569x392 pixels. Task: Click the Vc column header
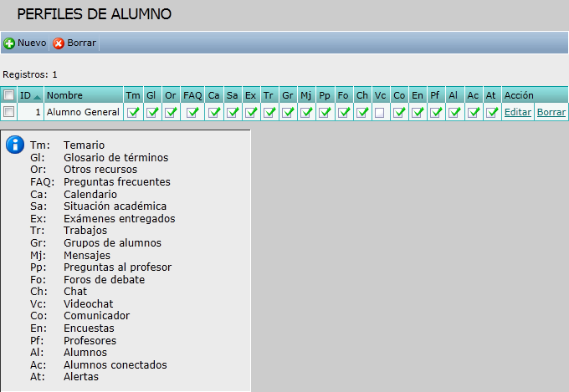coord(380,95)
